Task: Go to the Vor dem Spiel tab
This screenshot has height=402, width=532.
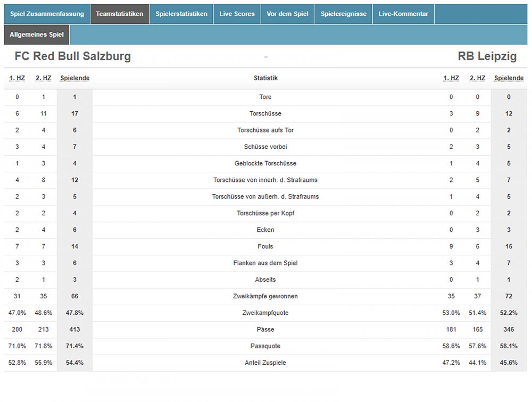Action: [x=287, y=14]
